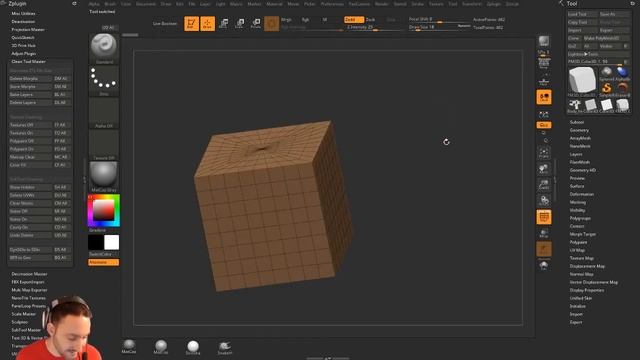Select the white color swatch
The image size is (640, 360).
pos(111,242)
